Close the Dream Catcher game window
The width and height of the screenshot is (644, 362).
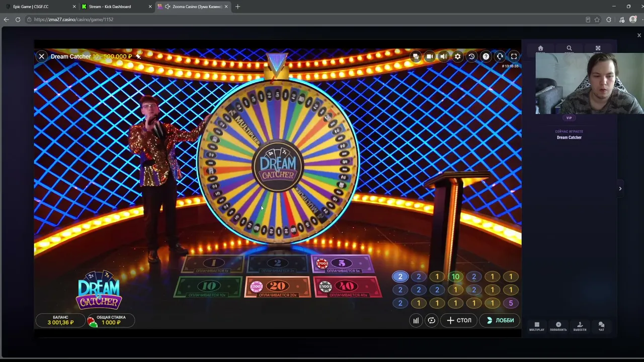click(x=42, y=57)
